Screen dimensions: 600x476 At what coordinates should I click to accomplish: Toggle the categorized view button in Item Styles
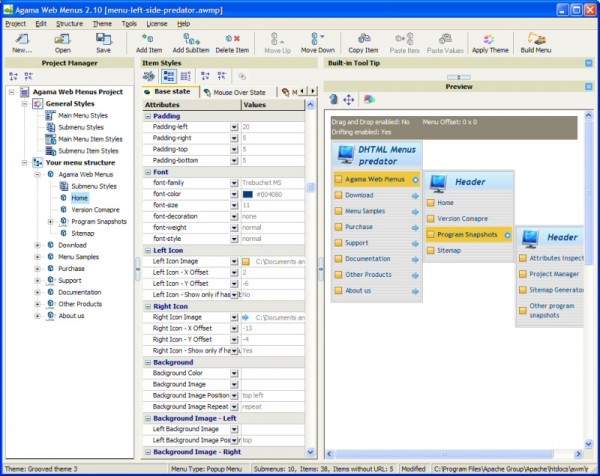(169, 76)
